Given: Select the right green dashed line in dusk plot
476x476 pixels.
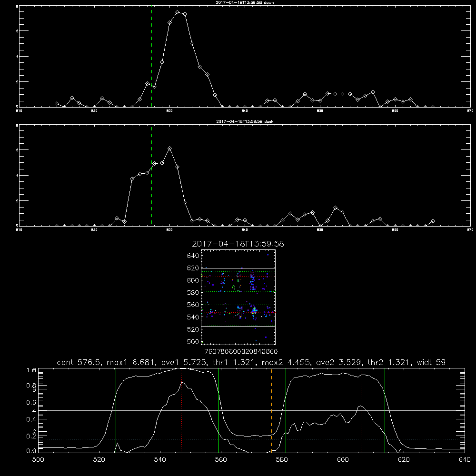Looking at the screenshot, I should (x=263, y=175).
